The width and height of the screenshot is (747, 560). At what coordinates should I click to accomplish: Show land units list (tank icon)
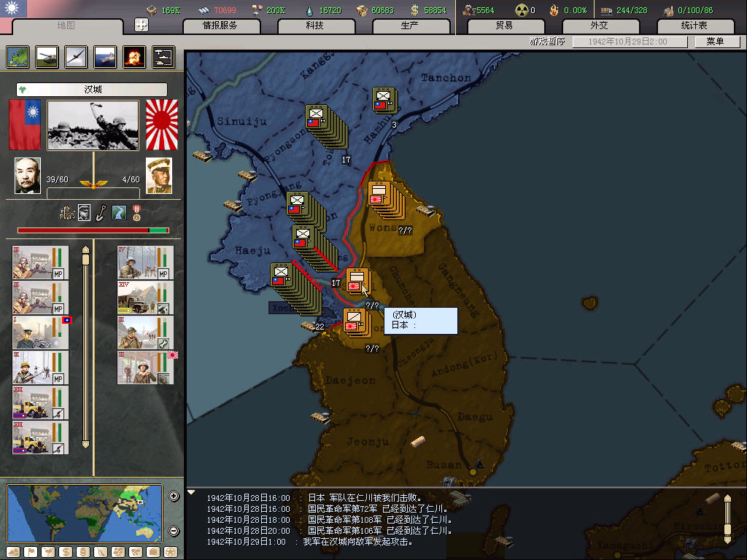(x=47, y=57)
